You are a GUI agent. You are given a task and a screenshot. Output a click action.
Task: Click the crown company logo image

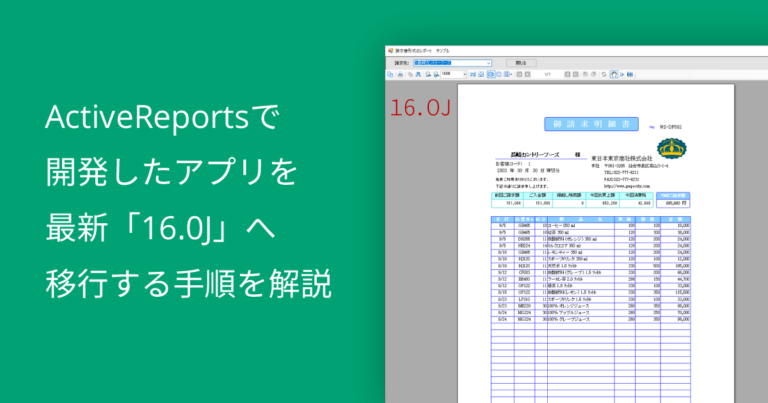pyautogui.click(x=672, y=148)
